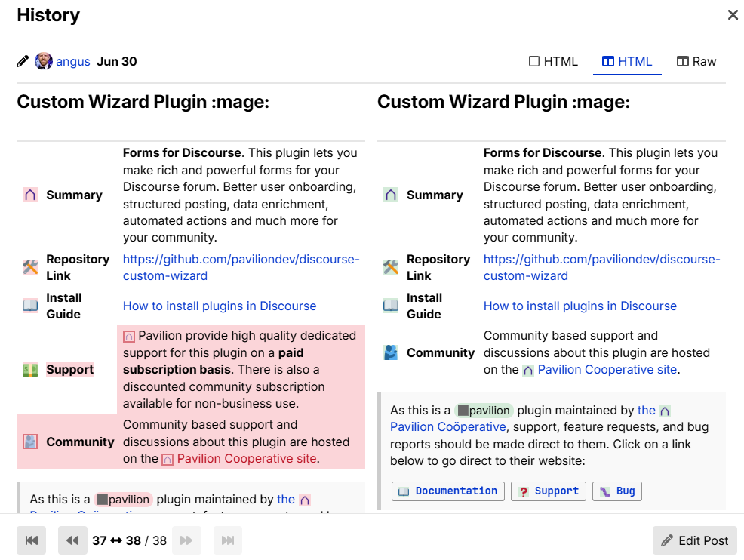Click 'Community' row label in right pane
Screen dimensions: 744x560
click(x=441, y=352)
